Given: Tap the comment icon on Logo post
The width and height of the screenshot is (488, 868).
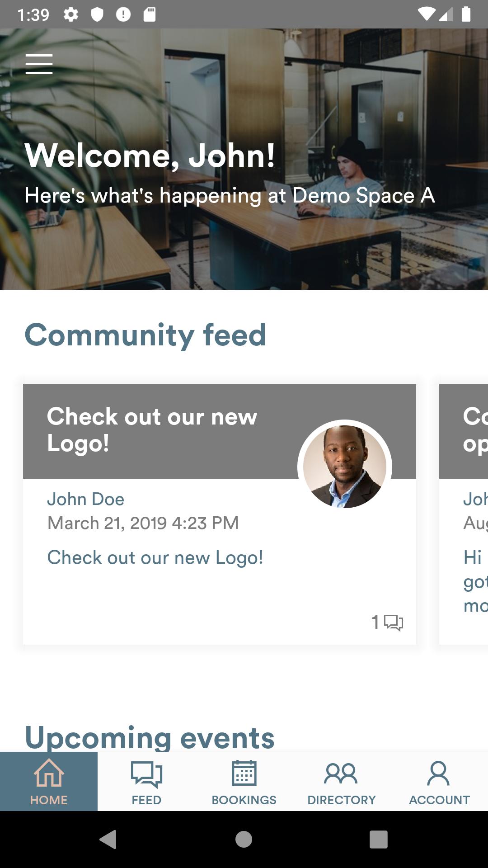Looking at the screenshot, I should coord(394,623).
